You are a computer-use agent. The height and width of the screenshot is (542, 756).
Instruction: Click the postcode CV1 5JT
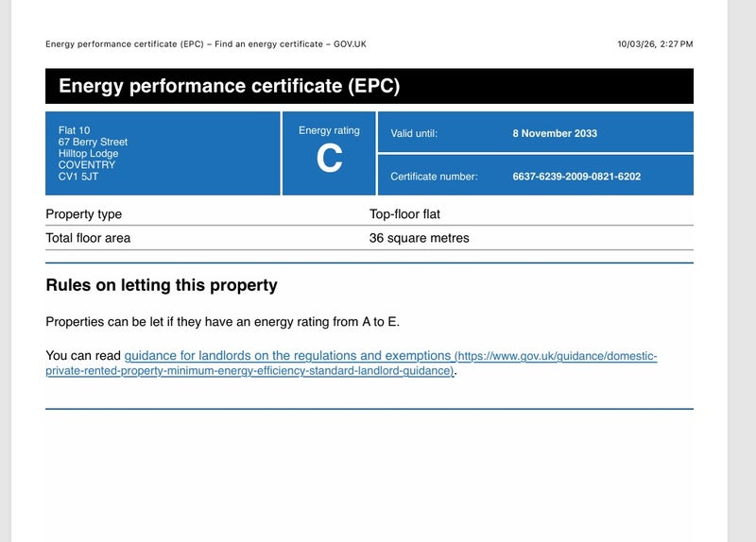[77, 176]
